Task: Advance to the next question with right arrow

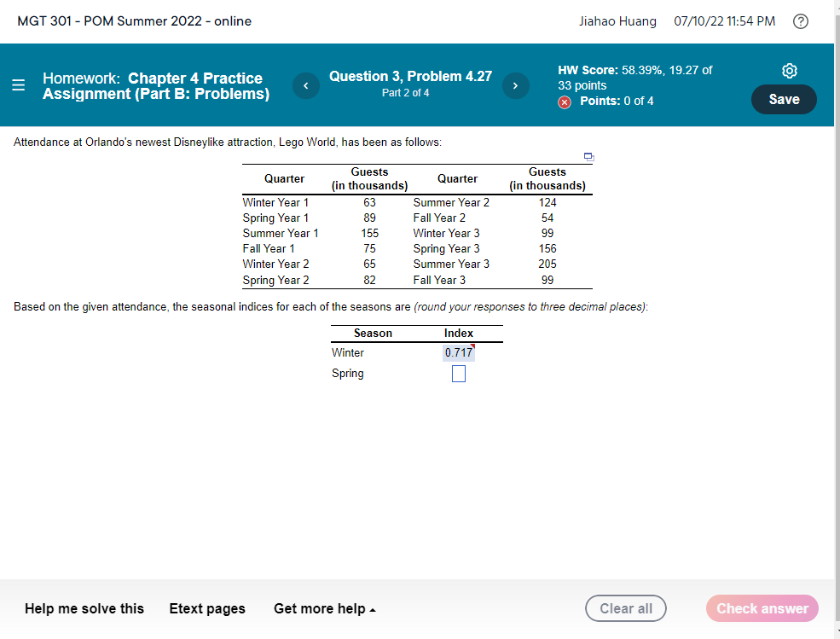Action: click(x=515, y=85)
